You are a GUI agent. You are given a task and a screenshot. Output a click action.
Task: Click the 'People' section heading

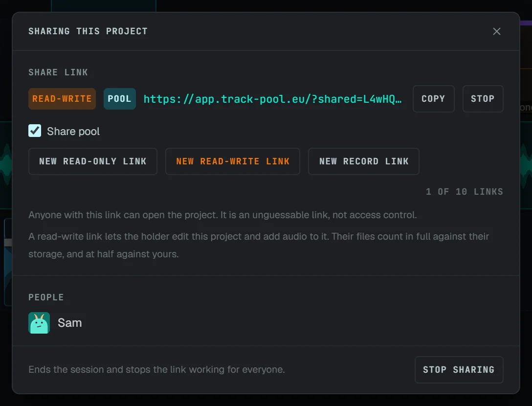pyautogui.click(x=46, y=297)
